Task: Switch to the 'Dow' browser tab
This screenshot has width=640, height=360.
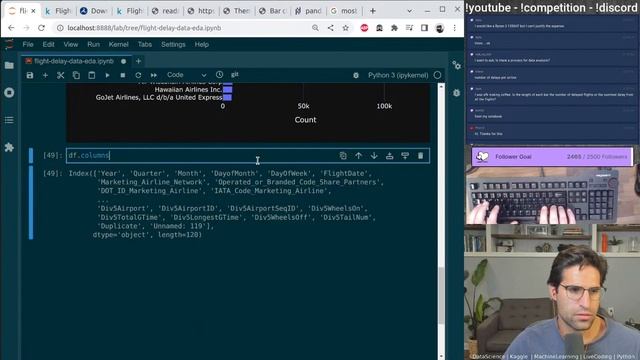Action: pos(93,11)
